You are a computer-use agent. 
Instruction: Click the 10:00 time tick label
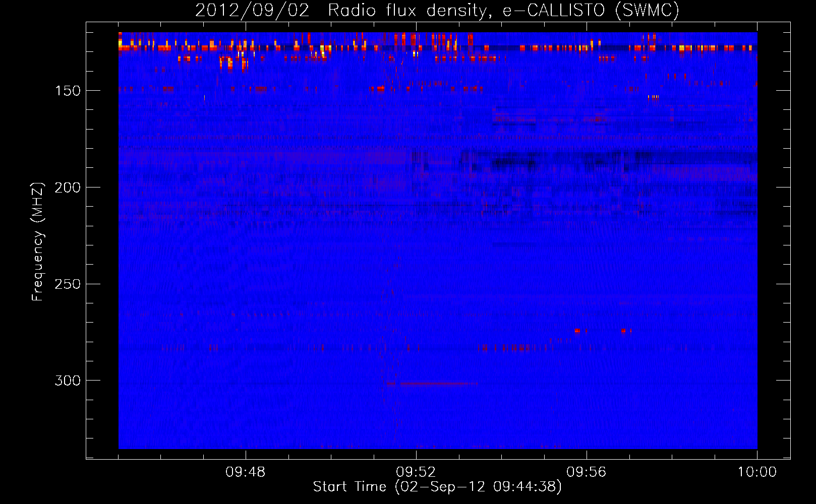757,472
